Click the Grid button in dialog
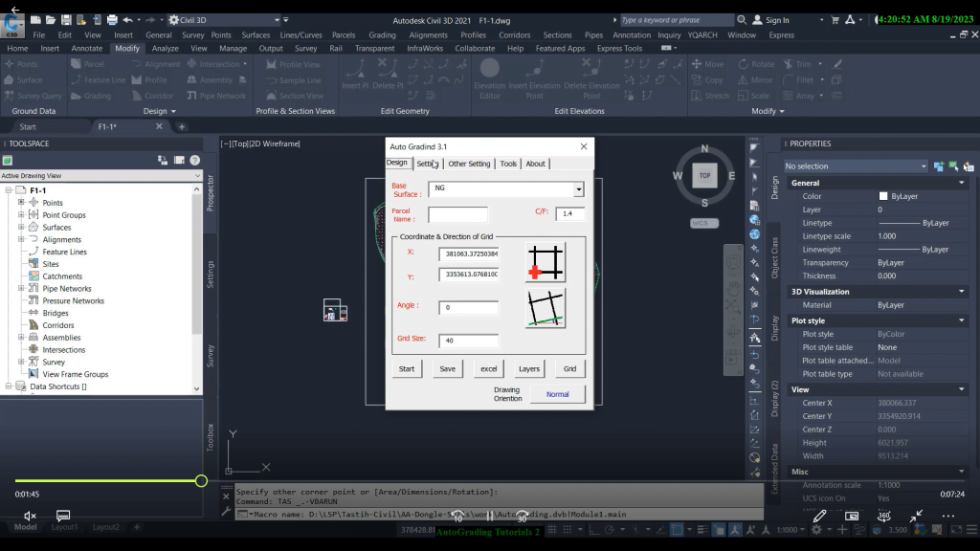Image resolution: width=980 pixels, height=551 pixels. (570, 368)
